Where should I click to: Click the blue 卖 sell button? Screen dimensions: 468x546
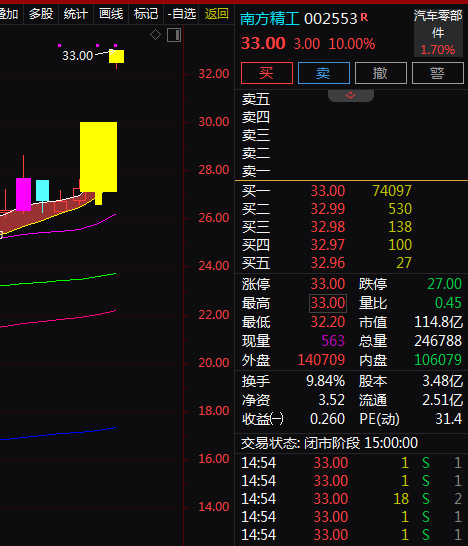[324, 73]
